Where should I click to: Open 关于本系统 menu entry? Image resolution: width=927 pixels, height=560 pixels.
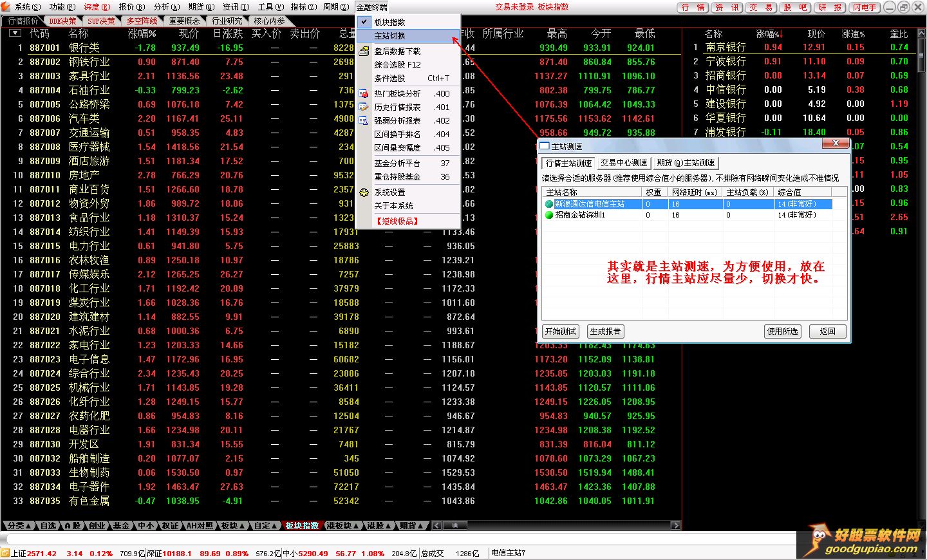tap(408, 206)
